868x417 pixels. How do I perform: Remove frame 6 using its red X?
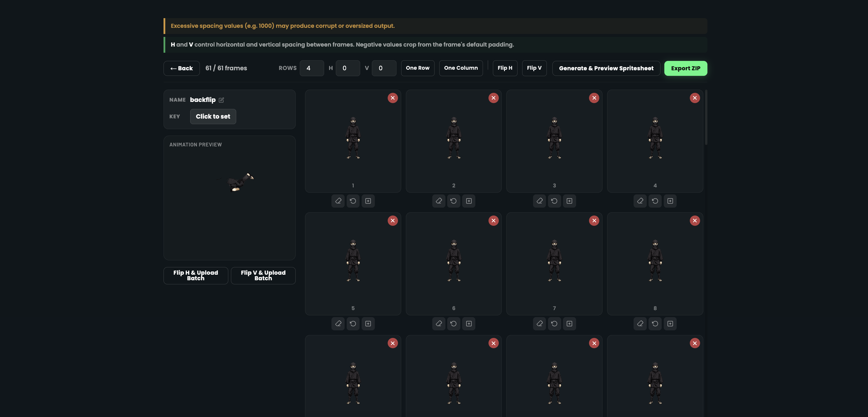pyautogui.click(x=493, y=220)
